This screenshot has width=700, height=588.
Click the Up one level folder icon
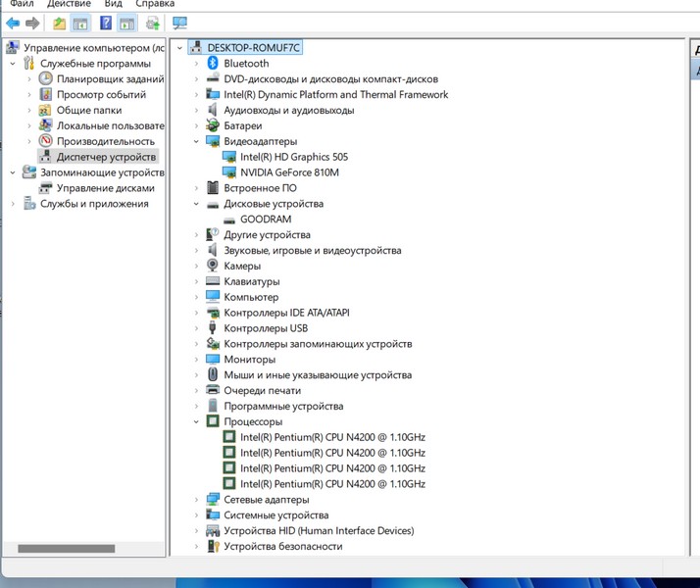(60, 23)
